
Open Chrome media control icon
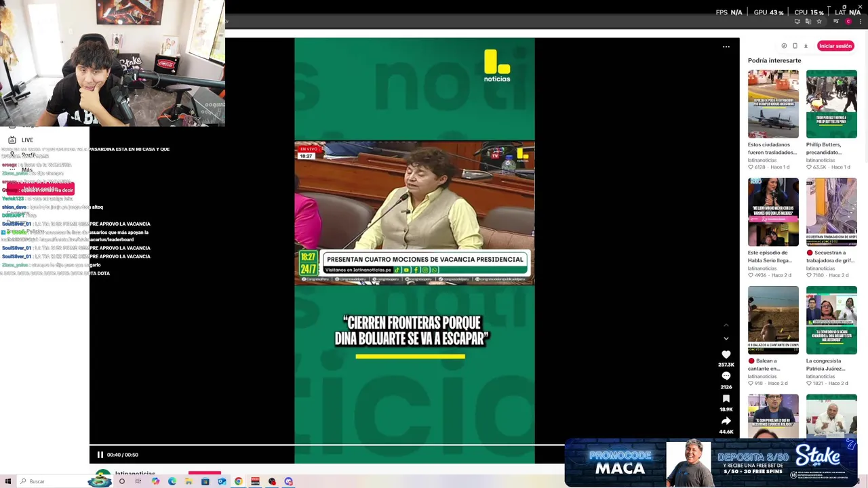[x=836, y=21]
